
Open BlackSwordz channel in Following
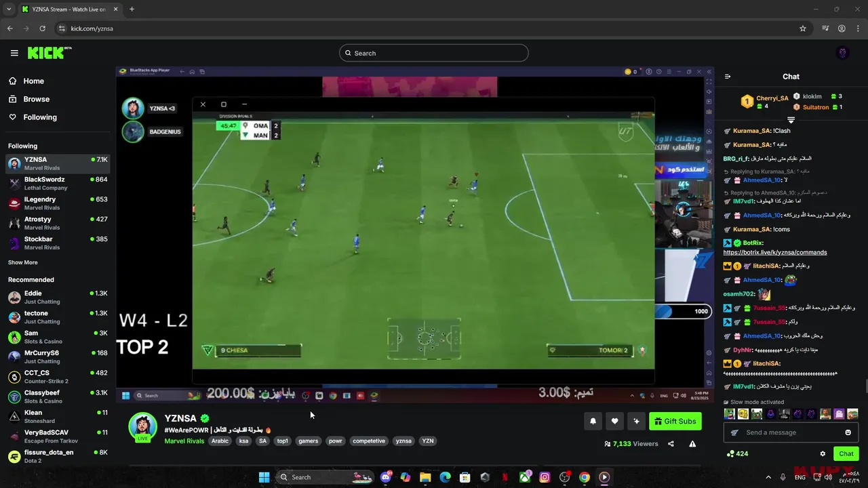pyautogui.click(x=58, y=184)
